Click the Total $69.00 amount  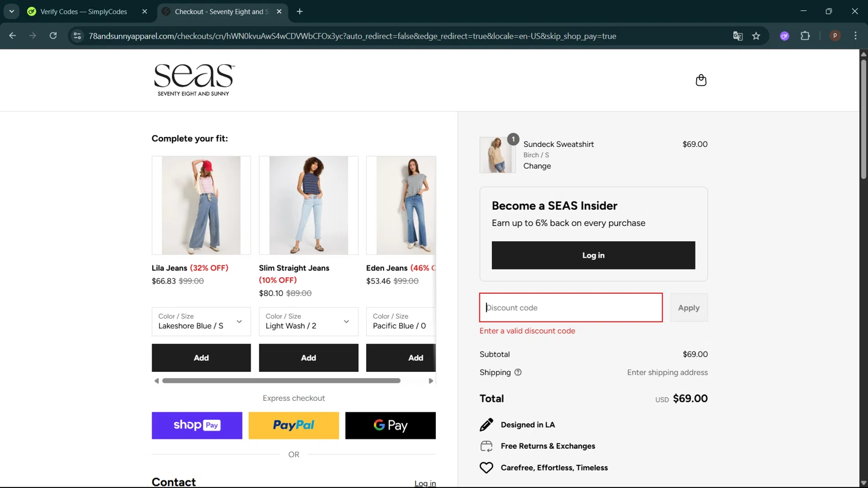click(690, 398)
